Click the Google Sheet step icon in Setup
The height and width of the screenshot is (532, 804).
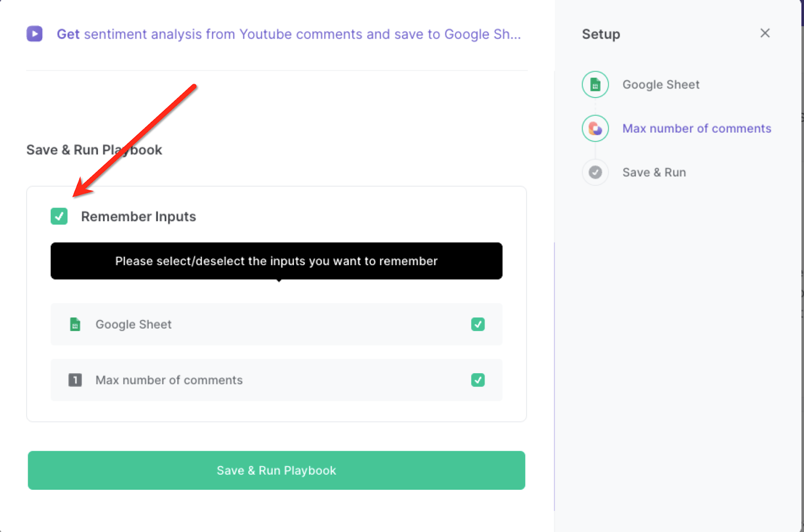click(x=595, y=84)
